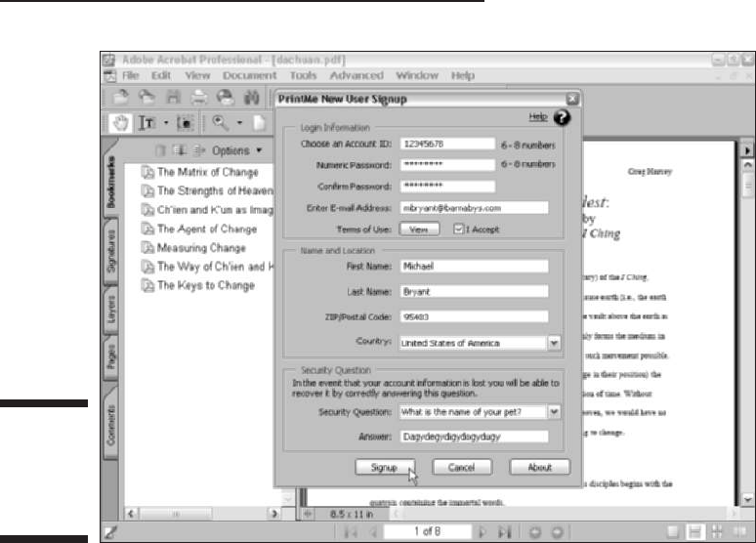Click the pen icon in status bar corner
This screenshot has width=756, height=543.
(110, 532)
